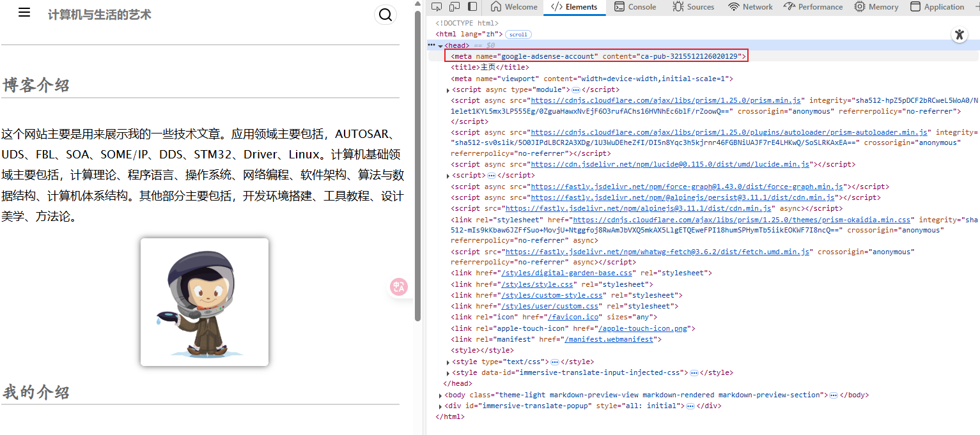Click the accessibility figure icon in DevTools
Viewport: 980px width, 435px height.
coord(960,35)
